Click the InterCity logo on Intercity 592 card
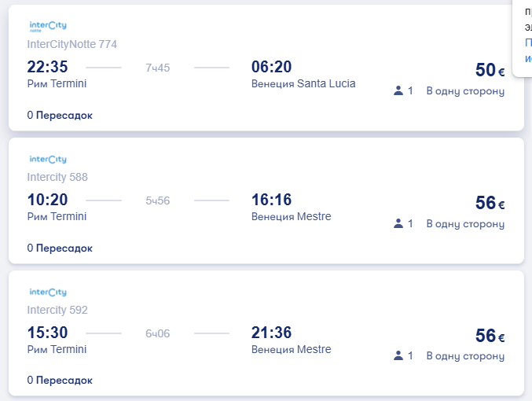 point(47,292)
